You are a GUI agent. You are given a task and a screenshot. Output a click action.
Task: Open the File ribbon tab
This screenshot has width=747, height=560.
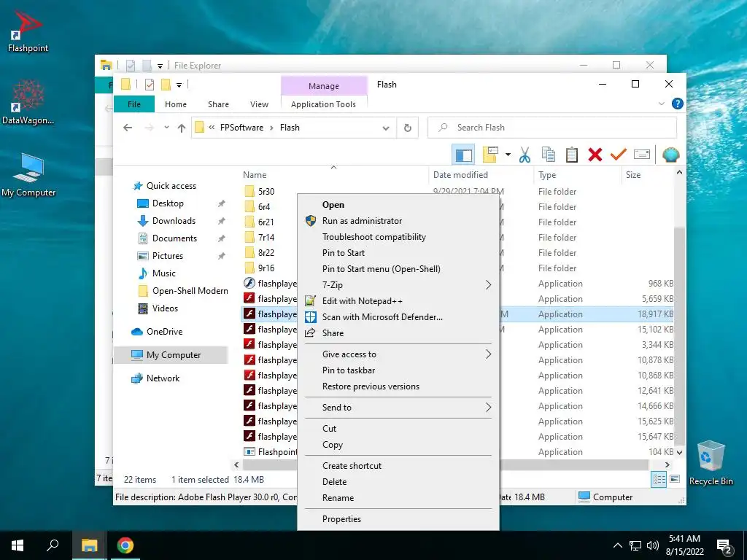[x=134, y=104]
